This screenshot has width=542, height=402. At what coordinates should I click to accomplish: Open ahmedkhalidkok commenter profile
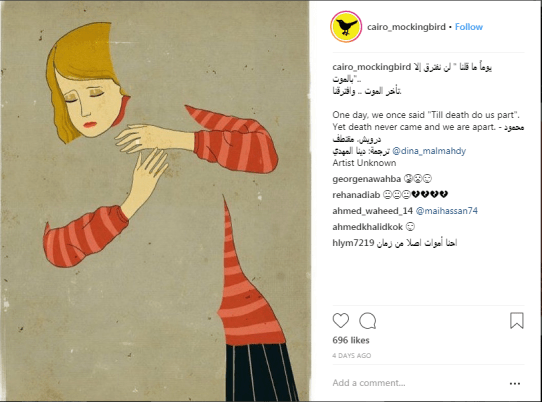[x=367, y=227]
